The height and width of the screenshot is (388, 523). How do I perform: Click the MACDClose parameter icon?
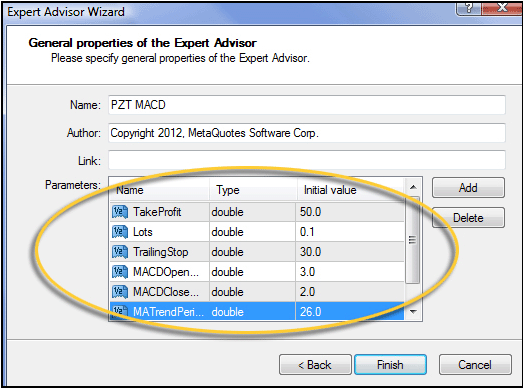coord(120,292)
